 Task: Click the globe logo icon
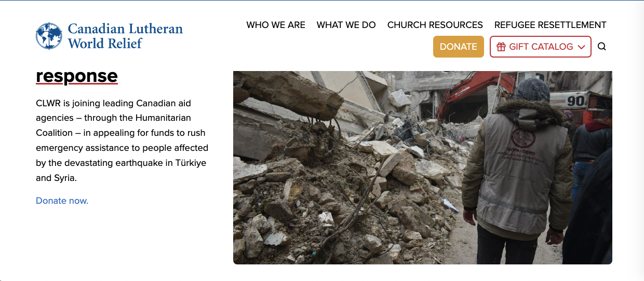[x=49, y=36]
